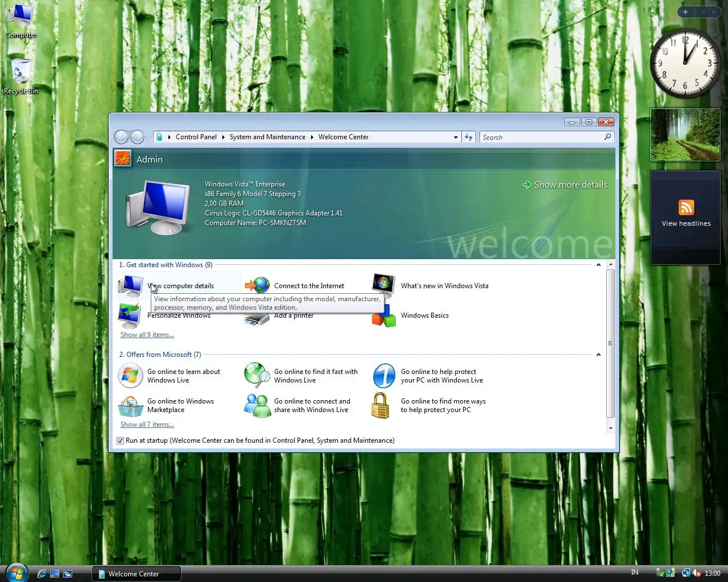Click the Add a printer link text
Viewport: 728px width, 582px height.
pyautogui.click(x=294, y=315)
